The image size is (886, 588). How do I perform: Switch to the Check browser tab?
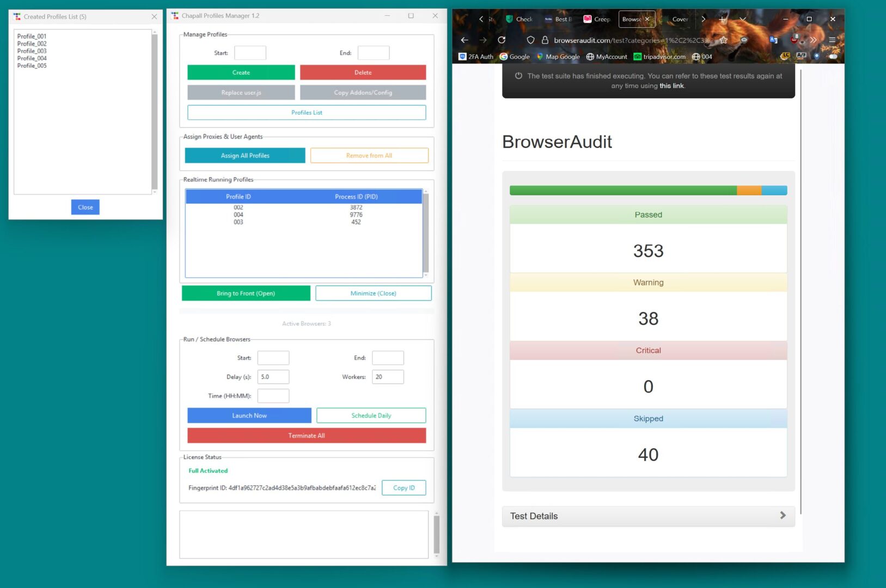[x=520, y=19]
